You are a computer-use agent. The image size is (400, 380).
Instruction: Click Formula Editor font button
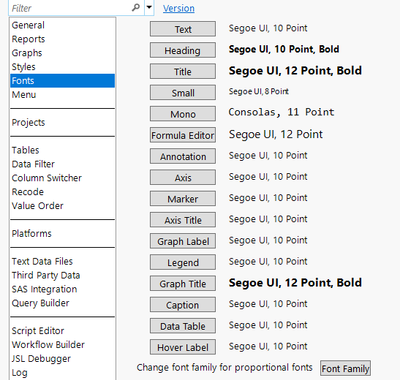click(183, 135)
